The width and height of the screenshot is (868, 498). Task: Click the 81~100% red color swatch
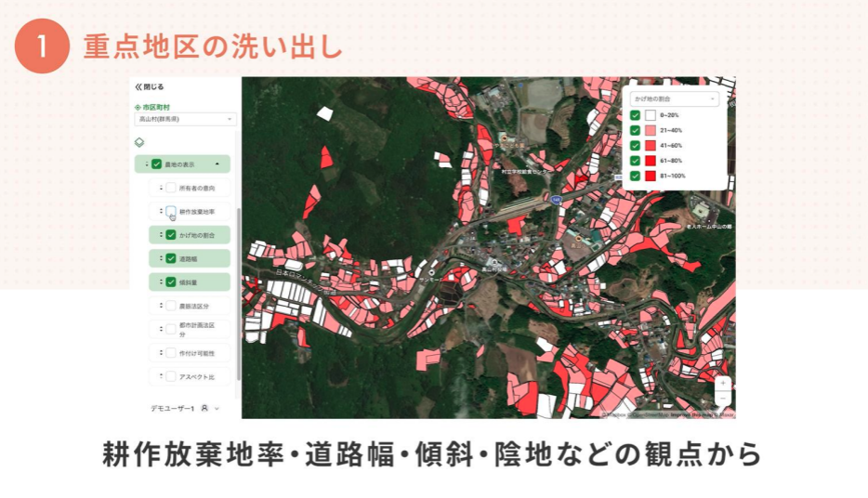point(651,176)
